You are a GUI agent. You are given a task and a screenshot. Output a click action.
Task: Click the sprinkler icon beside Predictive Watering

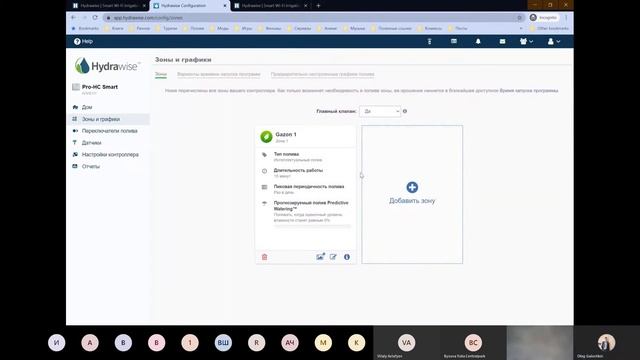[264, 203]
